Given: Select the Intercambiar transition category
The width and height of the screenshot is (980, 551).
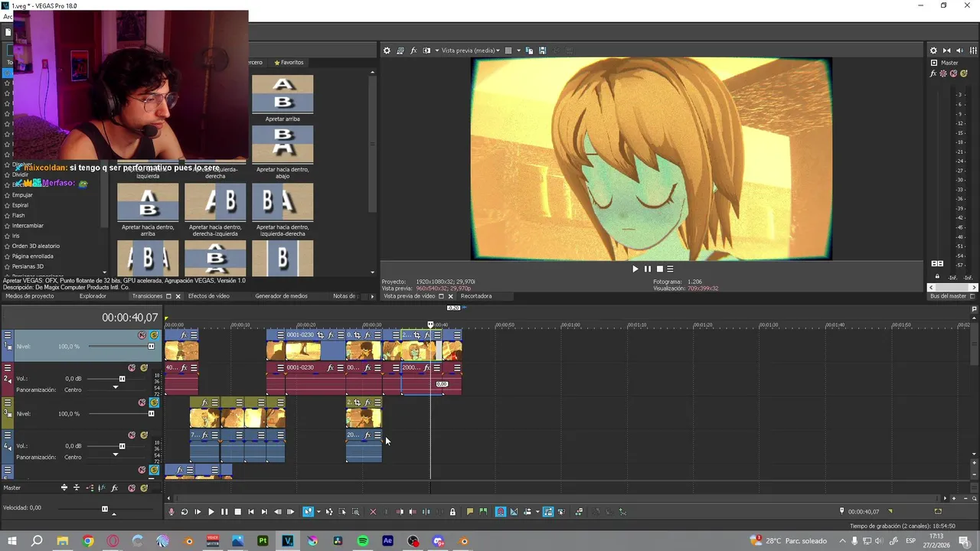Looking at the screenshot, I should click(28, 226).
